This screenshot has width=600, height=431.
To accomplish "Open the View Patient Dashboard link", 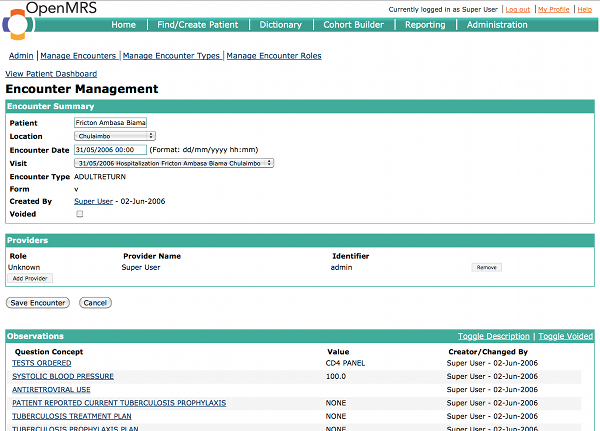I will (51, 74).
